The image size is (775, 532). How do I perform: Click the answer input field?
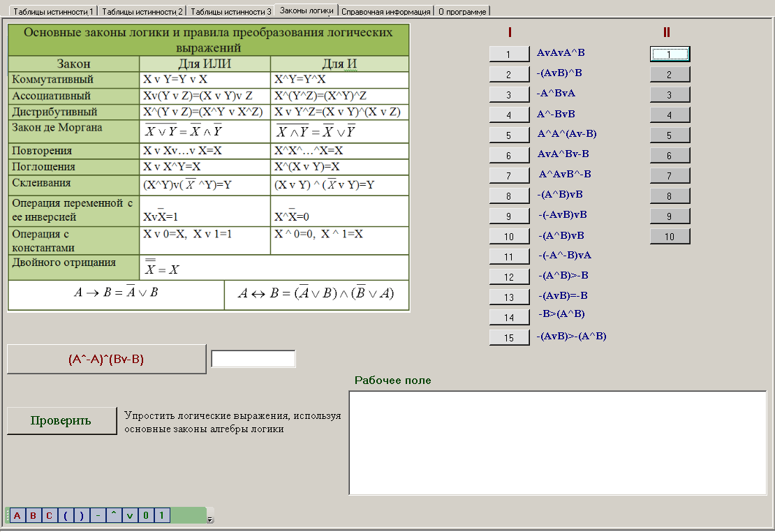[x=253, y=359]
